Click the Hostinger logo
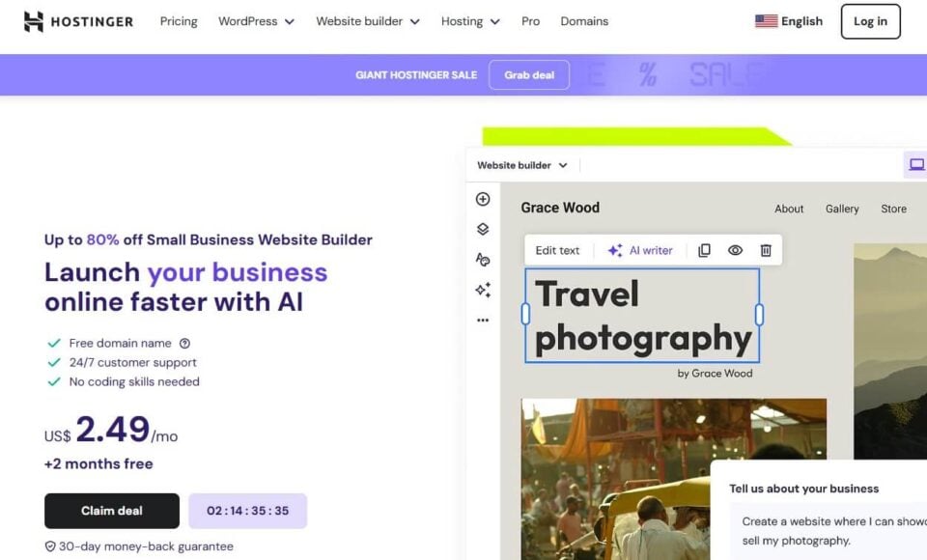The width and height of the screenshot is (927, 560). 78,21
